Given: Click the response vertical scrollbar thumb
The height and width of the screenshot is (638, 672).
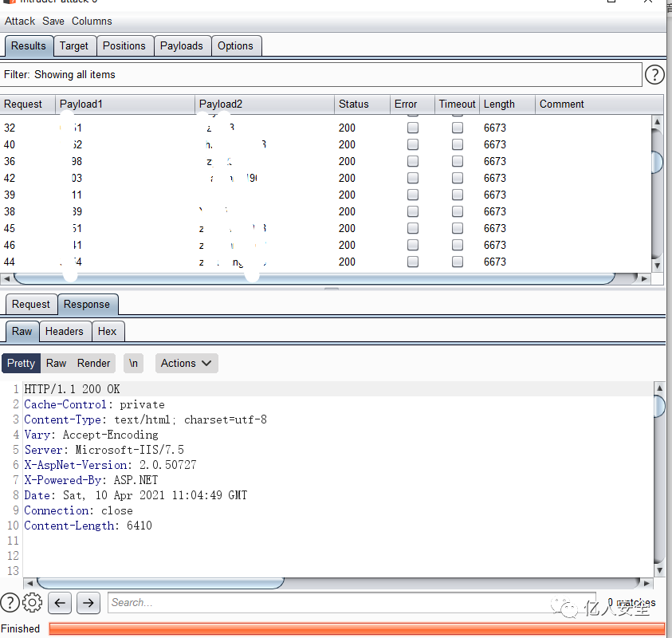Looking at the screenshot, I should (659, 407).
